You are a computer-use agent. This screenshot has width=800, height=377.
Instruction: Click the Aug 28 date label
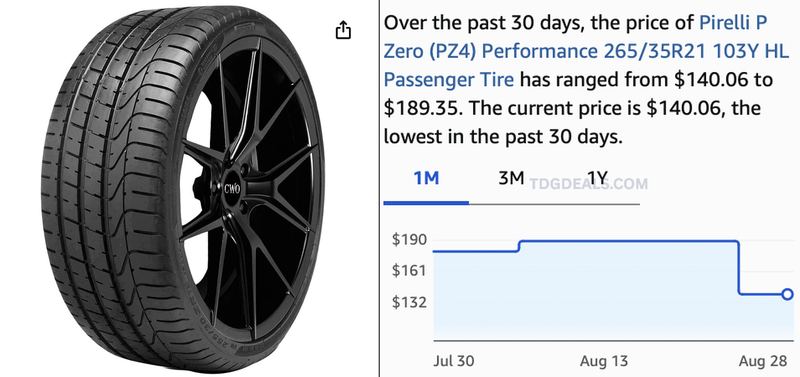763,361
